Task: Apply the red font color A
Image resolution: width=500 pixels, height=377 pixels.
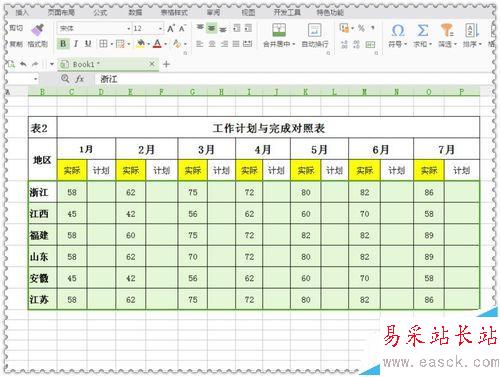Action: point(158,44)
